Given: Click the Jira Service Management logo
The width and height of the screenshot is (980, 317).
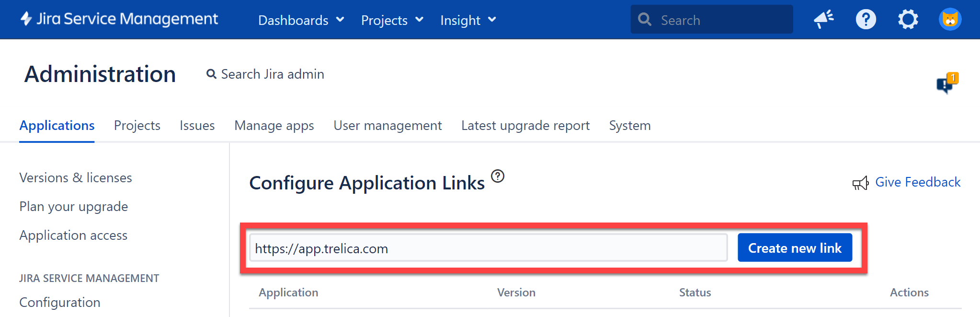Looking at the screenshot, I should (119, 19).
